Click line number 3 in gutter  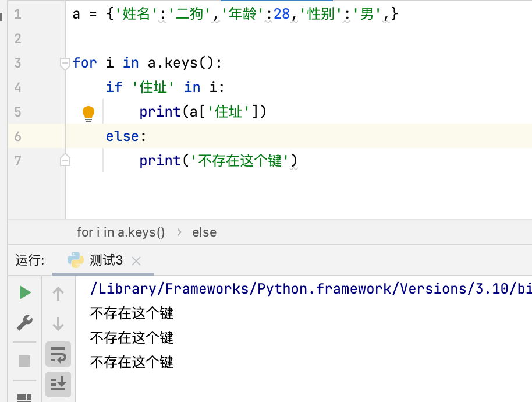click(17, 63)
